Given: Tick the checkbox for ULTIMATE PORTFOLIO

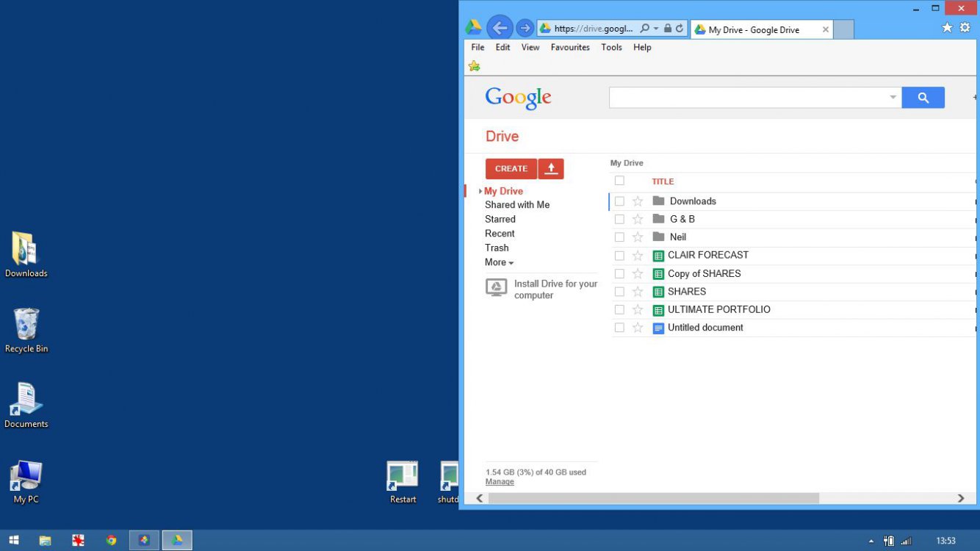Looking at the screenshot, I should [x=619, y=310].
